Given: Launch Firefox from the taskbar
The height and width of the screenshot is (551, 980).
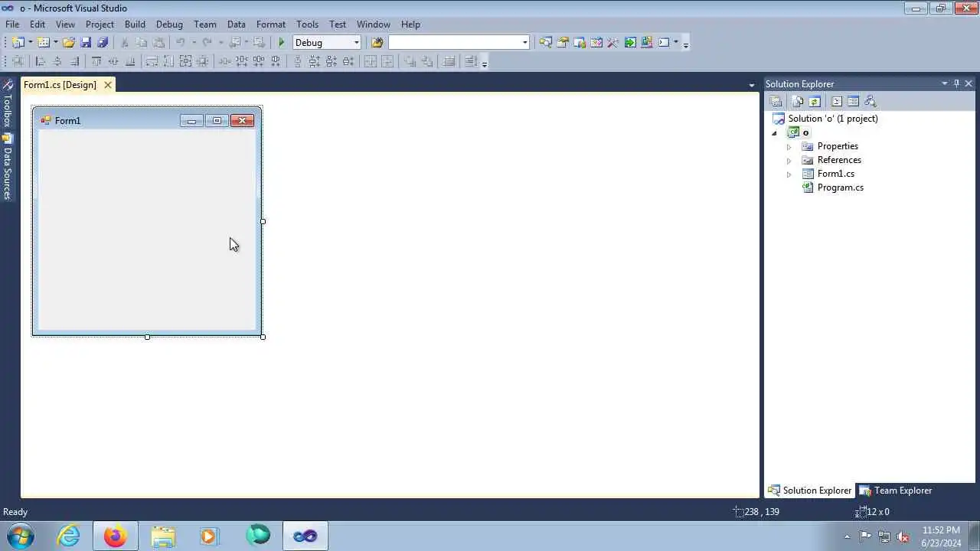Looking at the screenshot, I should pyautogui.click(x=116, y=536).
